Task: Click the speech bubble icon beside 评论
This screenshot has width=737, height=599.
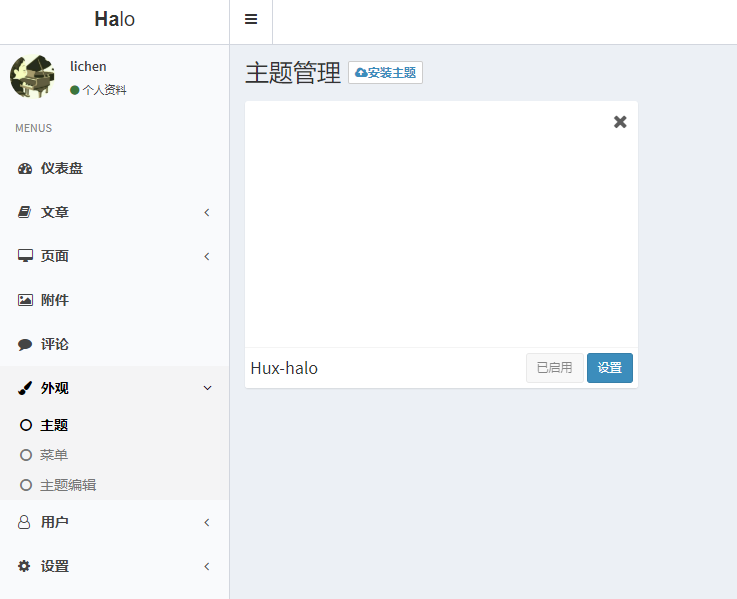Action: [25, 344]
